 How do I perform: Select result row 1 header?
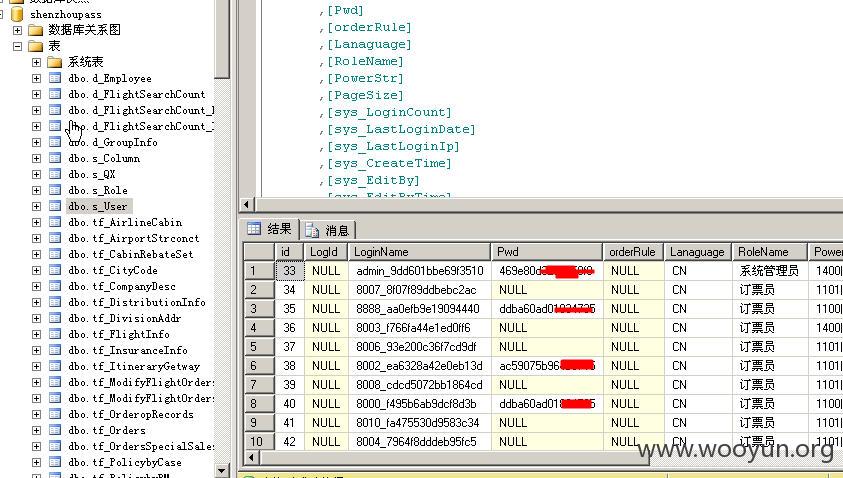pos(260,271)
